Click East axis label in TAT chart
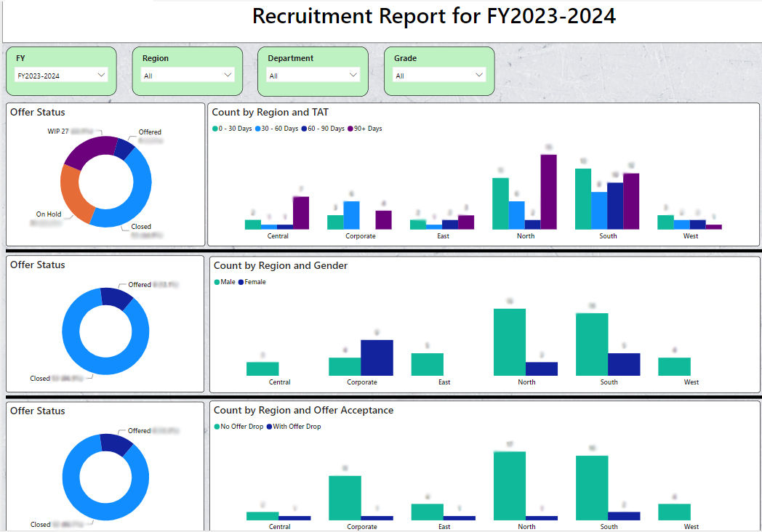Screen dimensions: 762x532 coord(444,236)
